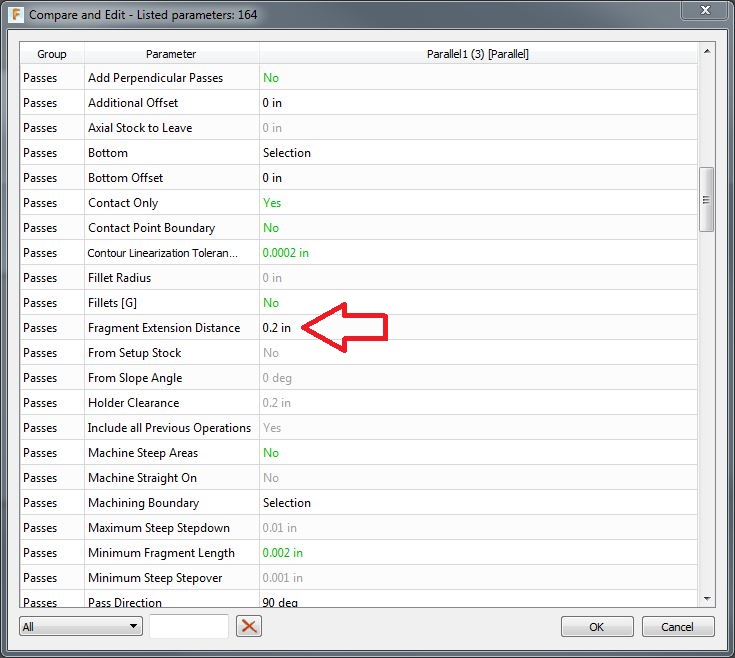The height and width of the screenshot is (658, 735).
Task: Click the Machine Steep Areas parameter name
Action: coord(143,453)
